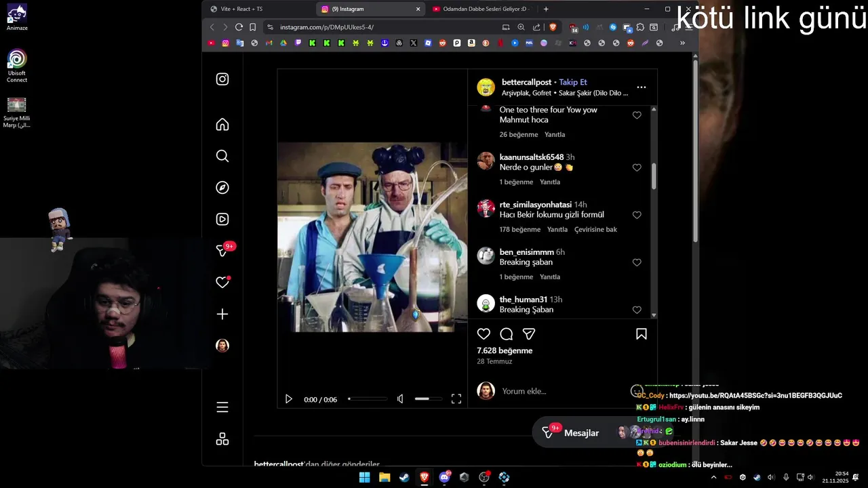This screenshot has height=488, width=868.
Task: Click the Brave Shields lion icon
Action: click(x=553, y=27)
